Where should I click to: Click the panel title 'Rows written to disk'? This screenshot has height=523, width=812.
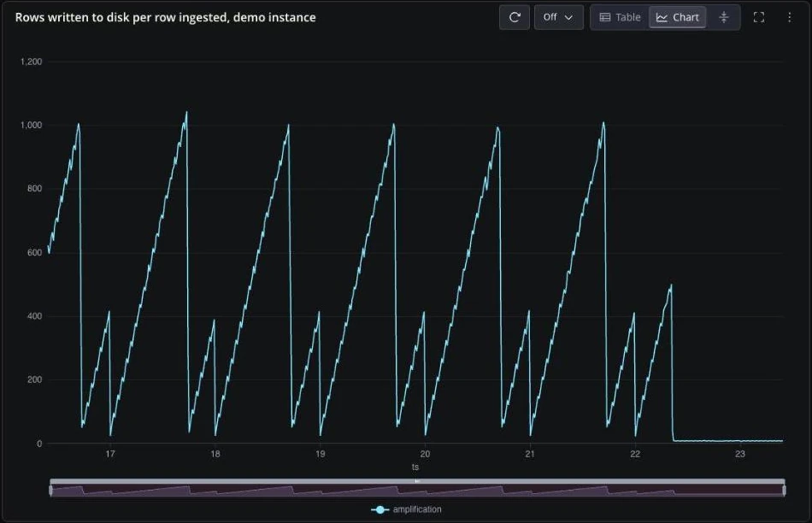pyautogui.click(x=165, y=17)
